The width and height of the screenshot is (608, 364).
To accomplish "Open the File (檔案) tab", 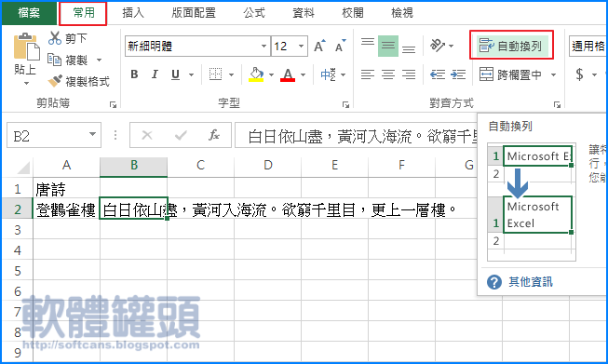I will (29, 13).
